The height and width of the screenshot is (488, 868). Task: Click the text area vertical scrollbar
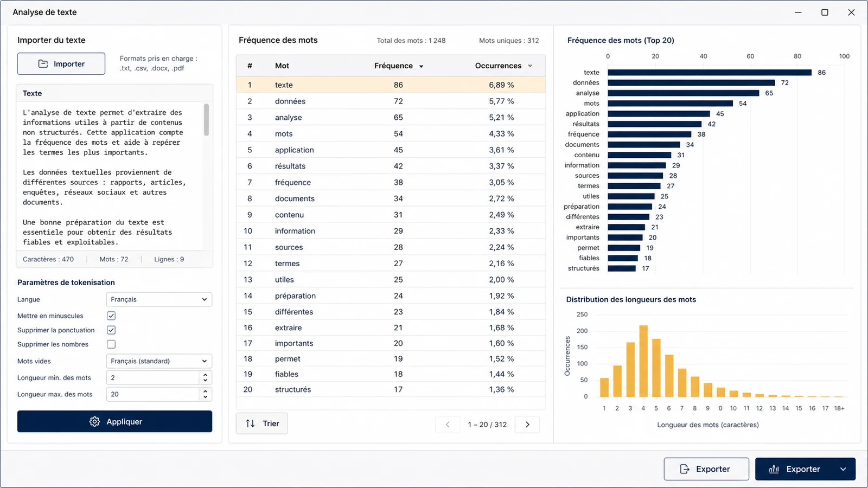click(206, 120)
